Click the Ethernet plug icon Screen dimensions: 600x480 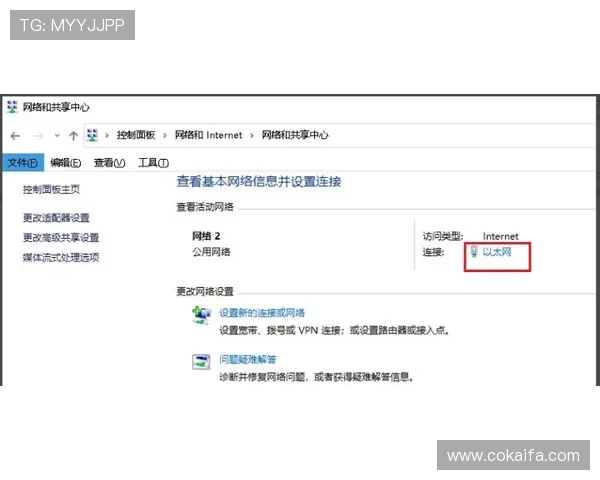pos(474,252)
